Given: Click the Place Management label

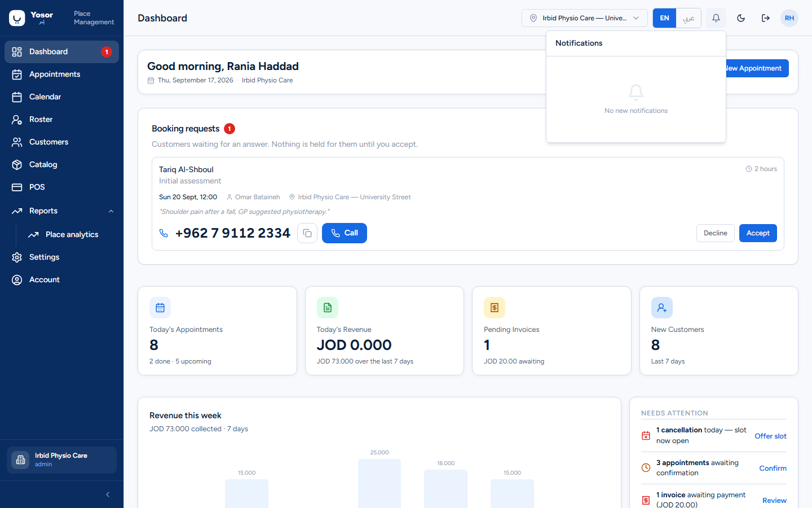Looking at the screenshot, I should tap(94, 18).
